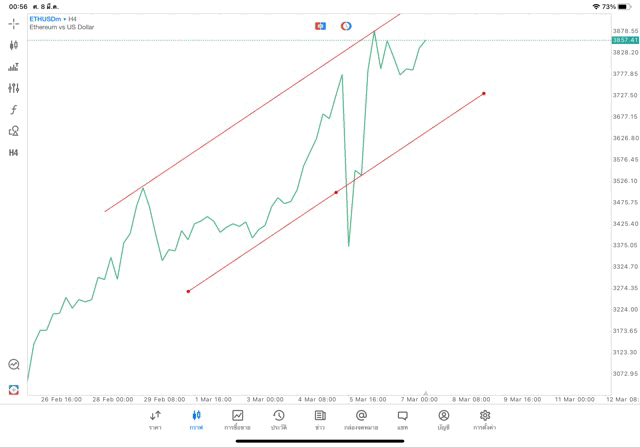Click the current price label 3857.41
Viewport: 640px width, 447px height.
coord(625,40)
